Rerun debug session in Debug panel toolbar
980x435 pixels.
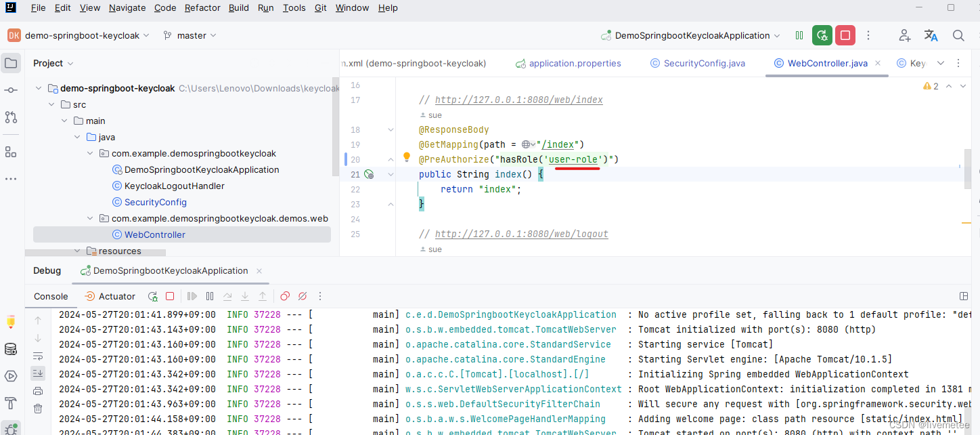click(153, 296)
